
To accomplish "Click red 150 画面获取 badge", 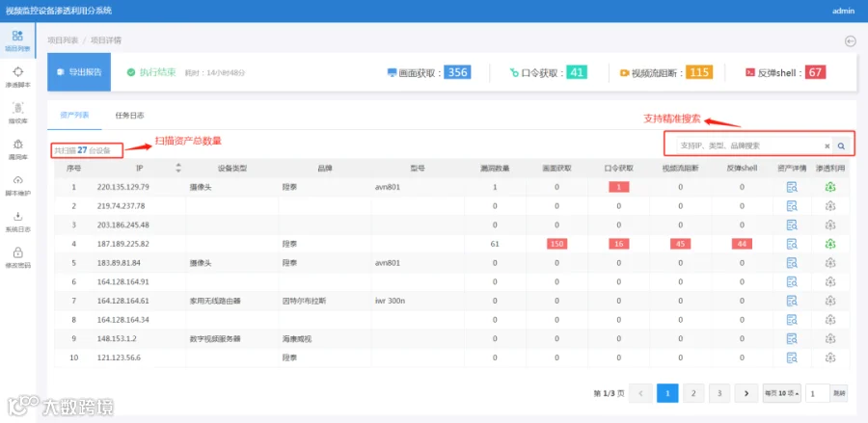I will (x=556, y=244).
